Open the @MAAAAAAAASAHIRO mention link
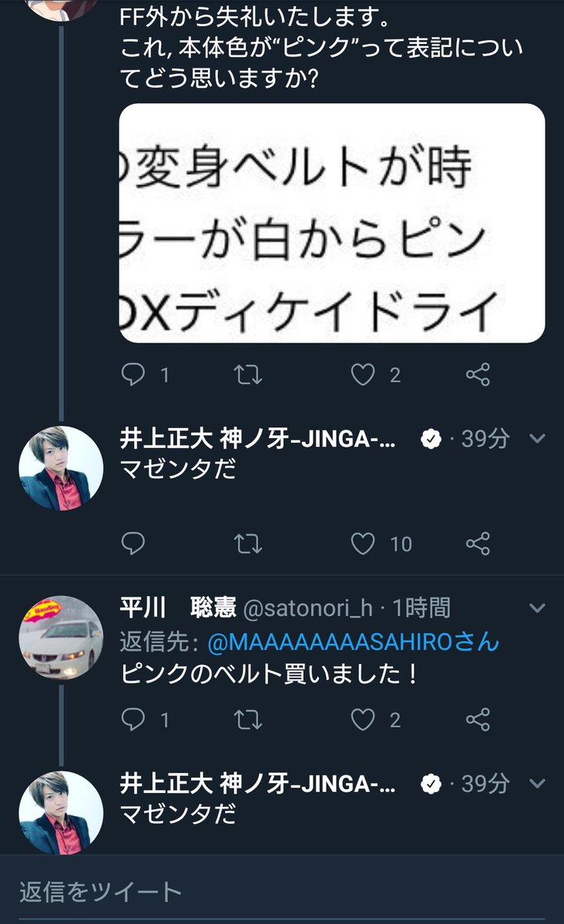The height and width of the screenshot is (924, 564). click(x=351, y=641)
